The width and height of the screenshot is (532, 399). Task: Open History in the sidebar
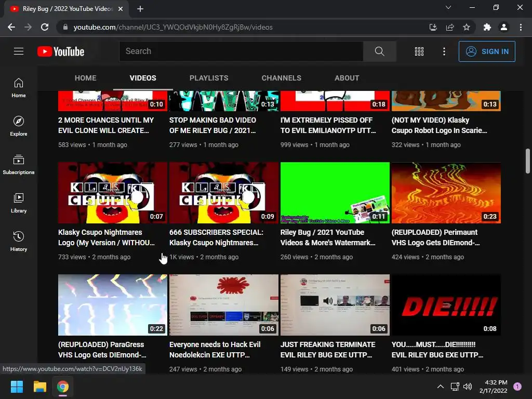pyautogui.click(x=19, y=241)
